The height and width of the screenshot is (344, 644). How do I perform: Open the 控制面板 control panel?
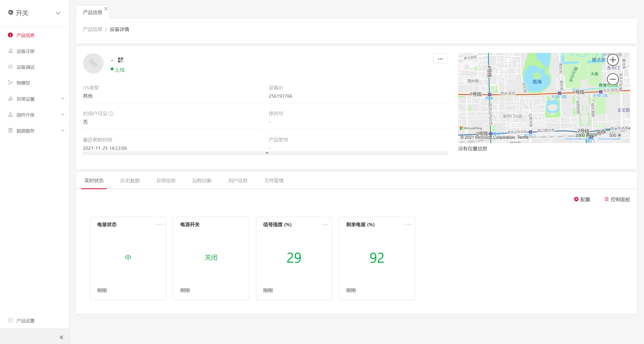[x=617, y=199]
